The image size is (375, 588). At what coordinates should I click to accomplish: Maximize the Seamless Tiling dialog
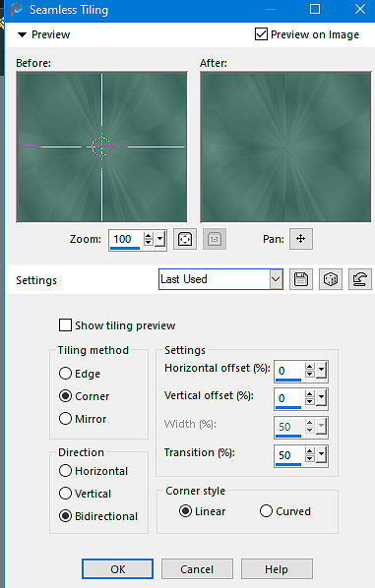point(315,9)
